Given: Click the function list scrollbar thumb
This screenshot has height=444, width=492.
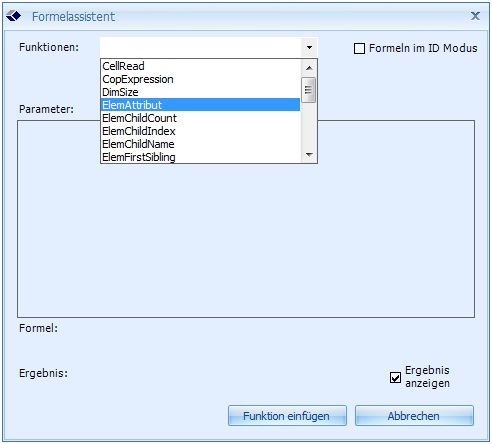Looking at the screenshot, I should click(x=308, y=90).
